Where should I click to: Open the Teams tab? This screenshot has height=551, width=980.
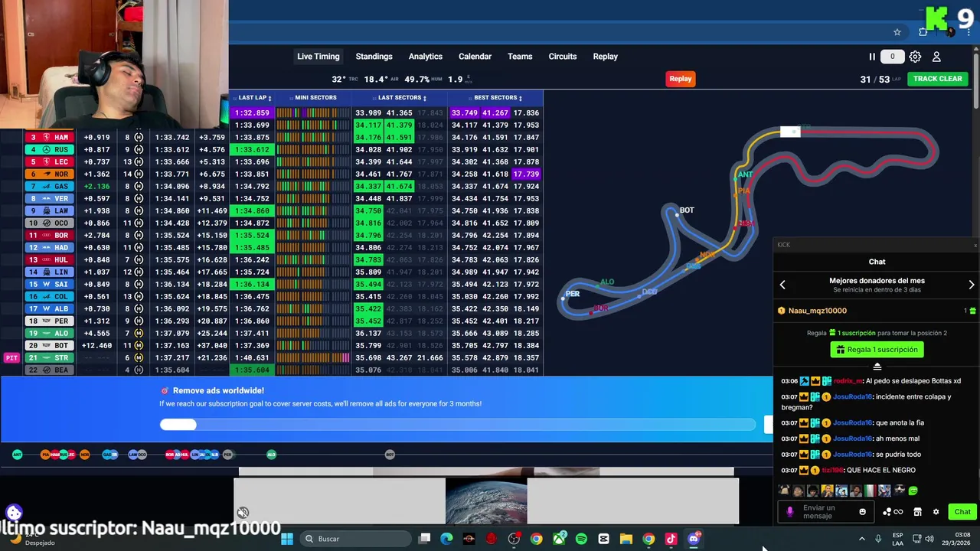(x=520, y=57)
